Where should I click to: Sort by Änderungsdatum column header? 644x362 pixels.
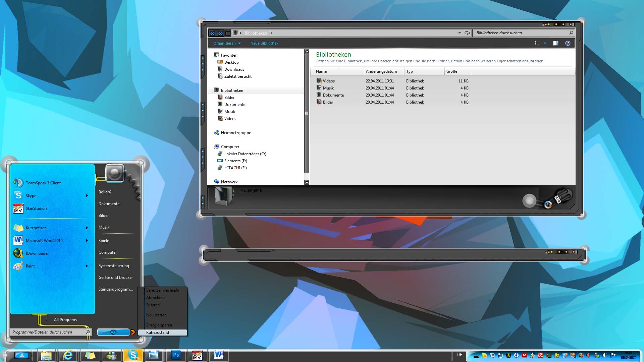[x=384, y=71]
